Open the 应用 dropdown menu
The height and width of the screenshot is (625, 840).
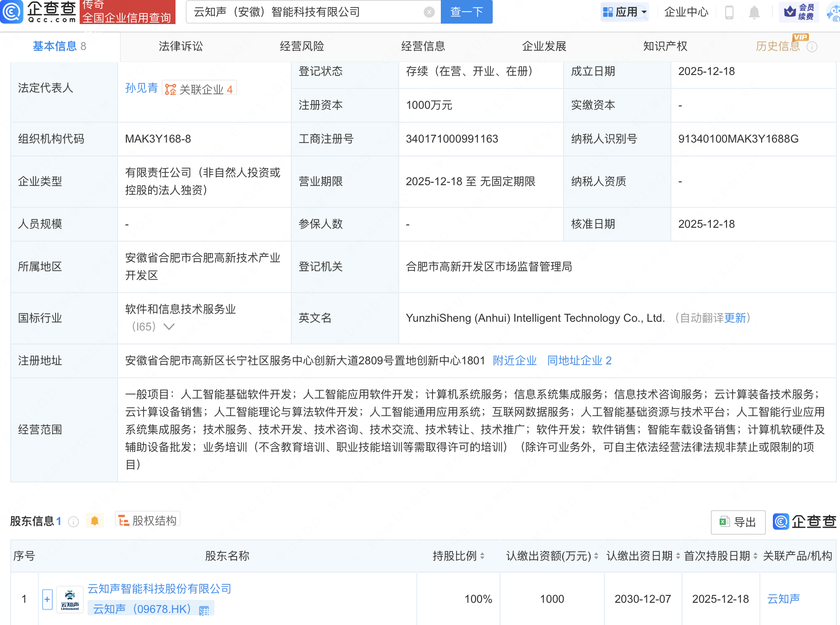(625, 12)
